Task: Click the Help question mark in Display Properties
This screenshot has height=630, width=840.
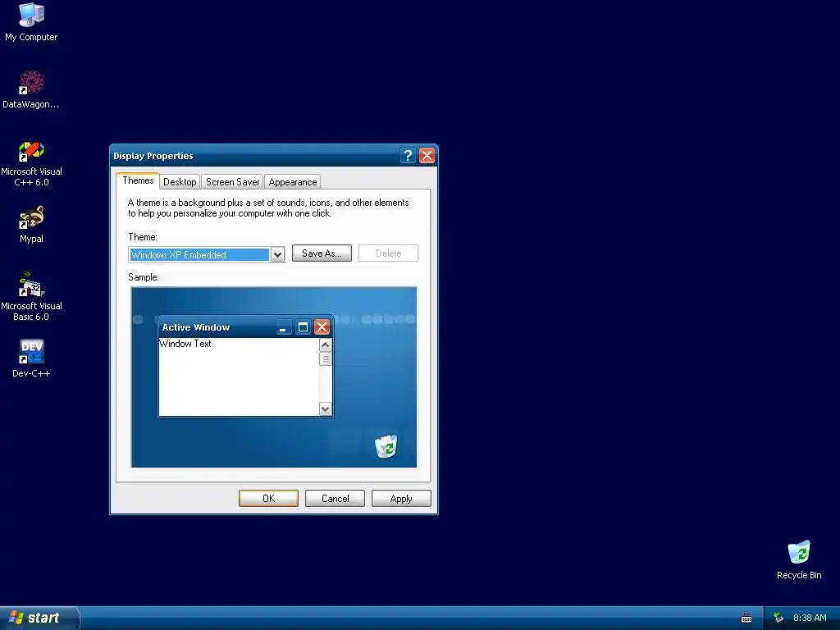Action: point(408,155)
